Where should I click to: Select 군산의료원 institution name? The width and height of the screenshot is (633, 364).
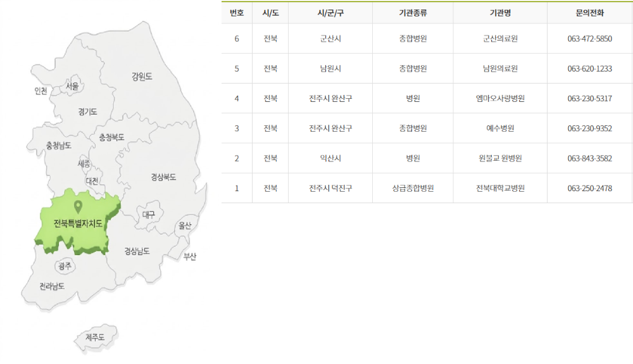(x=500, y=39)
